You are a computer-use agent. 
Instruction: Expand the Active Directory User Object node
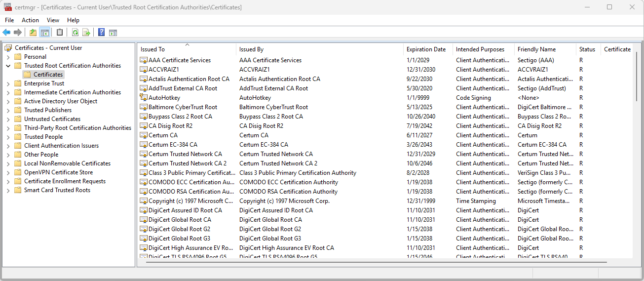8,101
